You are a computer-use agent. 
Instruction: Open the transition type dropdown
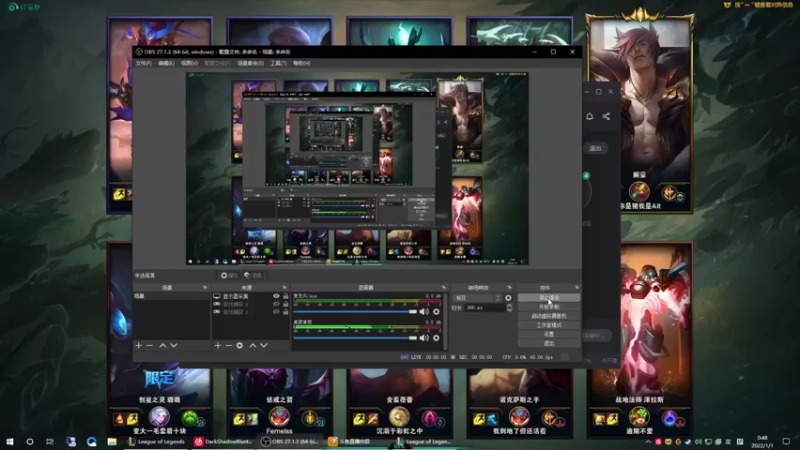coord(478,298)
